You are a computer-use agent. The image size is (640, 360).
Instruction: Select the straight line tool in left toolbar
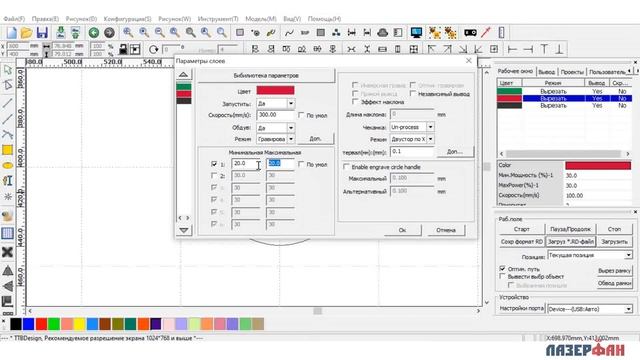click(x=7, y=102)
